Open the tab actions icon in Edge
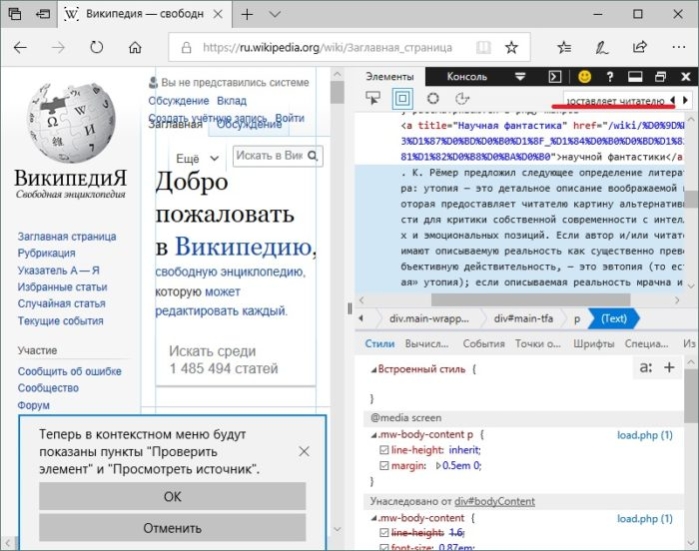The height and width of the screenshot is (551, 699). click(x=15, y=14)
